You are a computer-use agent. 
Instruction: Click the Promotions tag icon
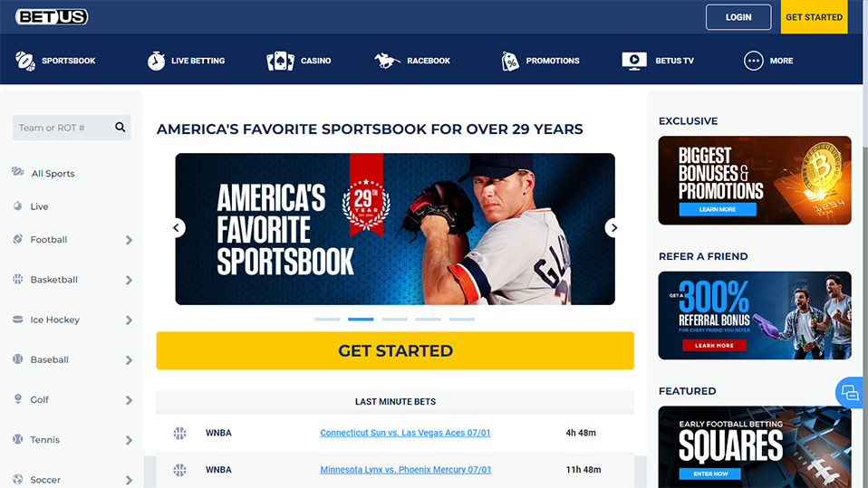click(x=510, y=61)
